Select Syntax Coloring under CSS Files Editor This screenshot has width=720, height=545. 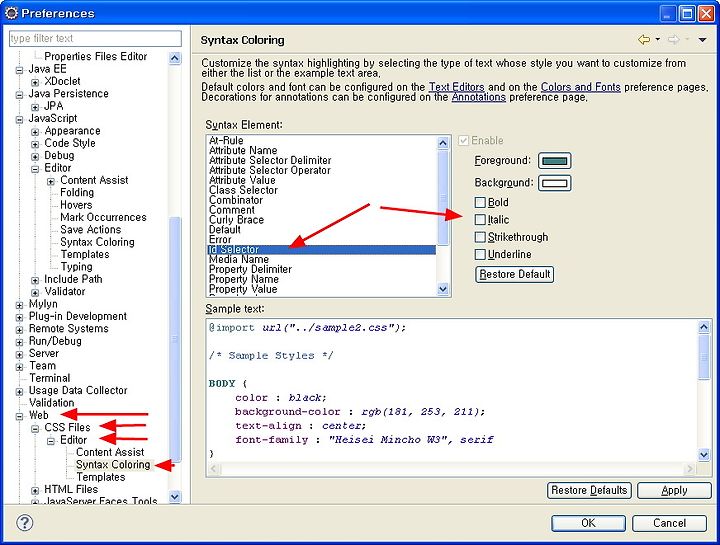point(113,465)
